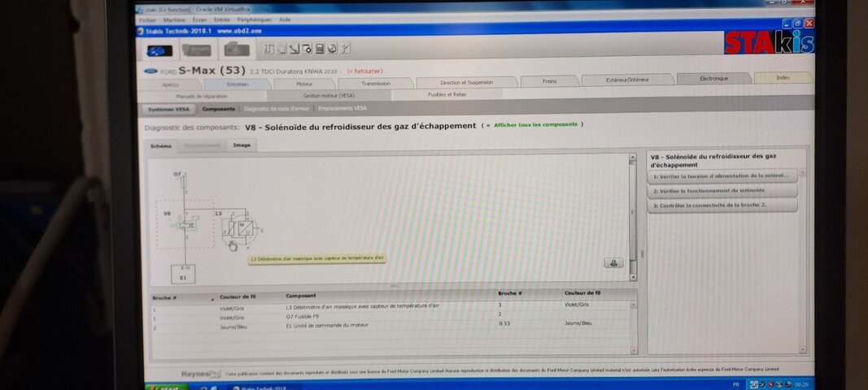Click the FR language indicator in tray
The height and width of the screenshot is (390, 868).
tap(736, 384)
